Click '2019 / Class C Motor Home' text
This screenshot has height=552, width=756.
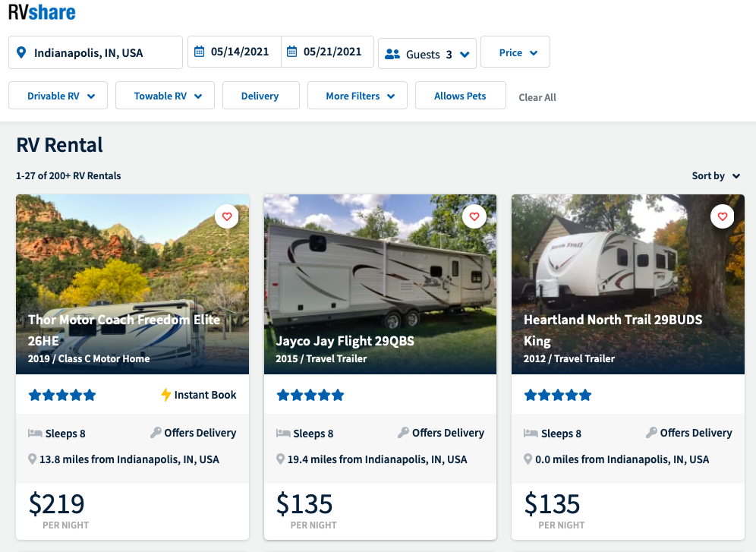coord(89,358)
